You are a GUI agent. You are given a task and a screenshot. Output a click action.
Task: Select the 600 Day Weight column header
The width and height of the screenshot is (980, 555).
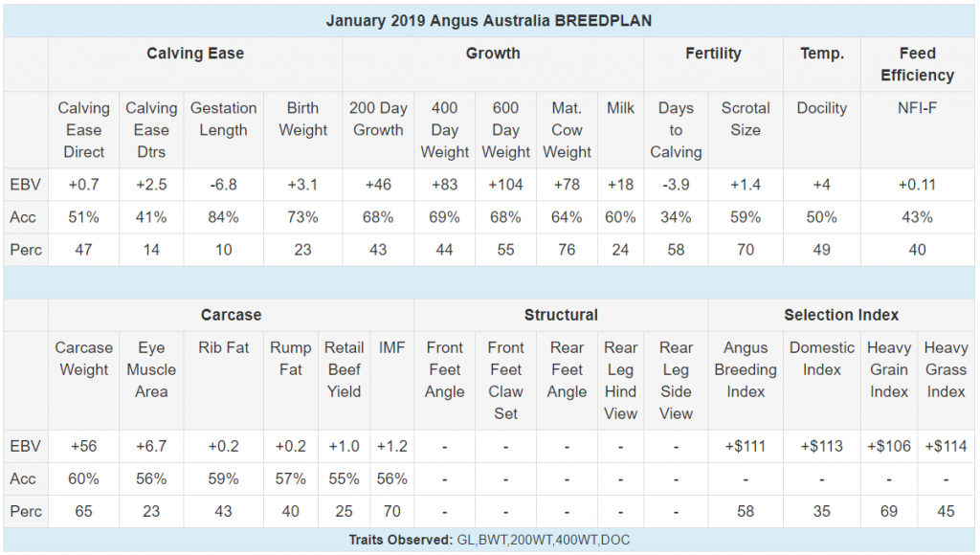click(x=505, y=130)
